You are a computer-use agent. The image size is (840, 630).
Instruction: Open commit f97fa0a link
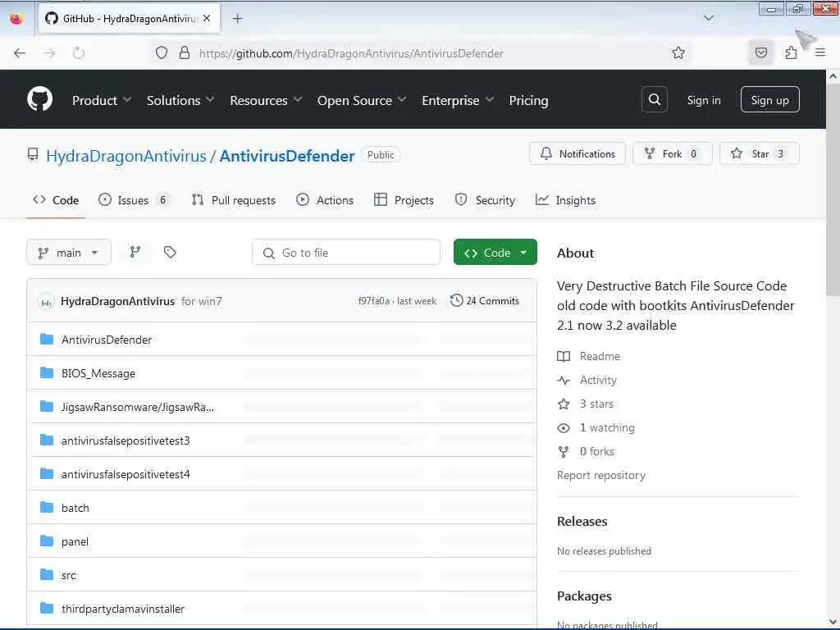[373, 301]
